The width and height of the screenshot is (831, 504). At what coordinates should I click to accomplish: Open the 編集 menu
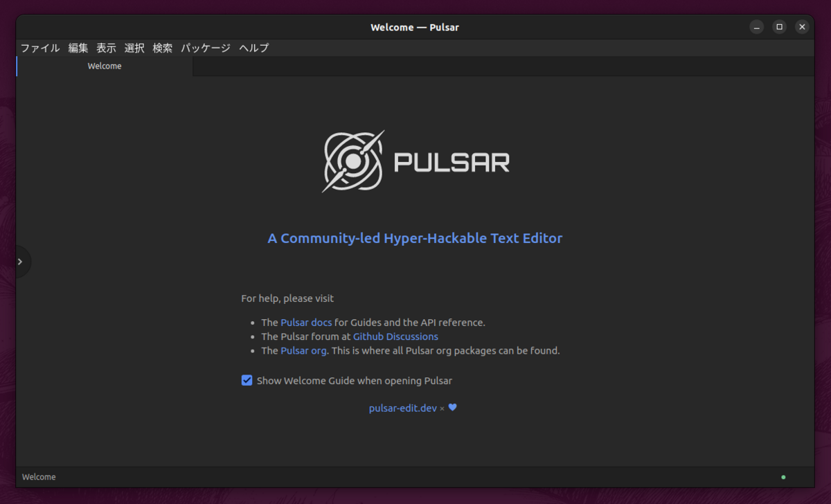pos(78,48)
